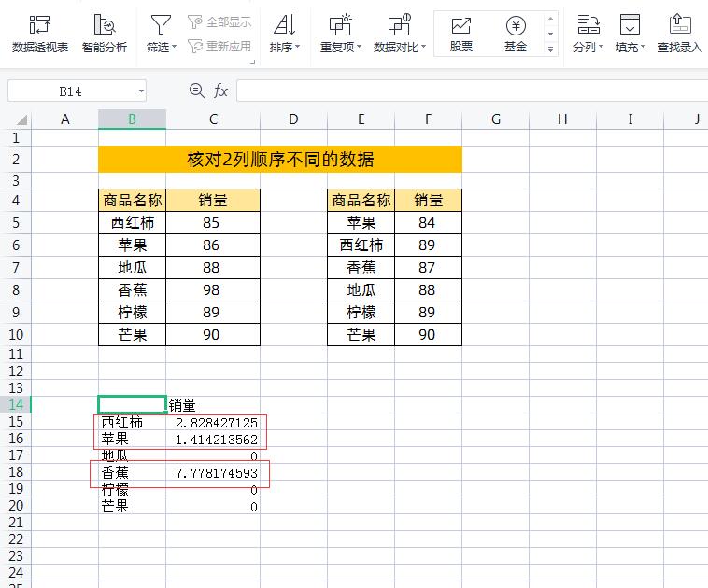708x588 pixels.
Task: Select column C header
Action: click(213, 119)
